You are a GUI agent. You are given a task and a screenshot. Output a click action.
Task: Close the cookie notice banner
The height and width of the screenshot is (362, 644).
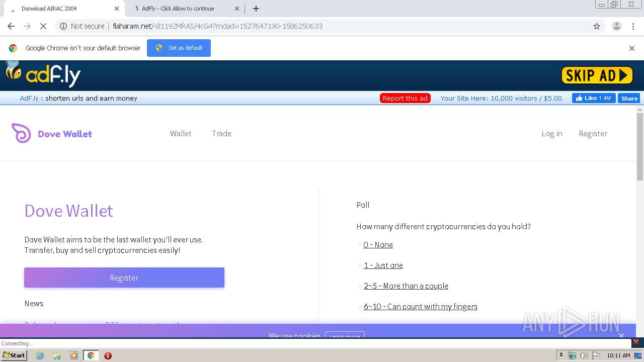point(621,335)
